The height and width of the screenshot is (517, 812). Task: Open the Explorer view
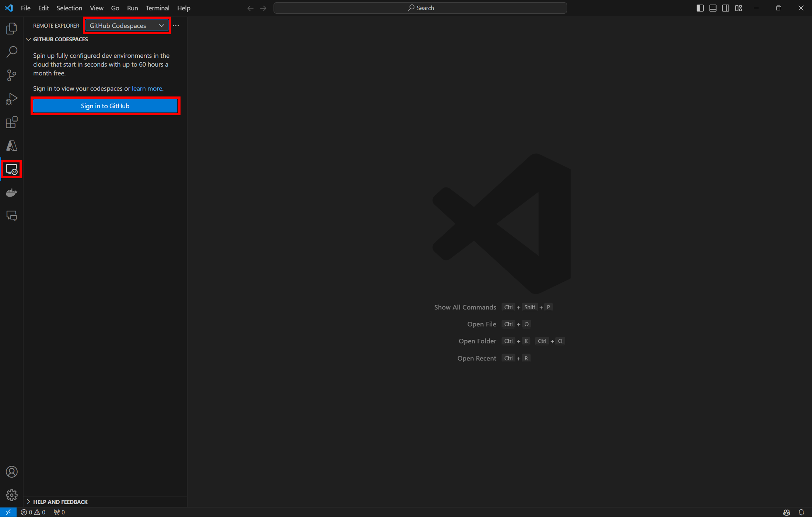point(11,28)
